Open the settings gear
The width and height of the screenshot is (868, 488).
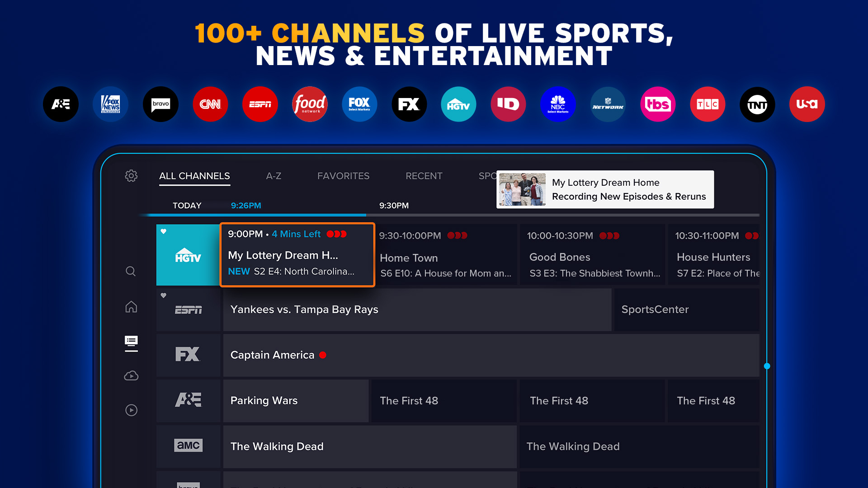131,176
